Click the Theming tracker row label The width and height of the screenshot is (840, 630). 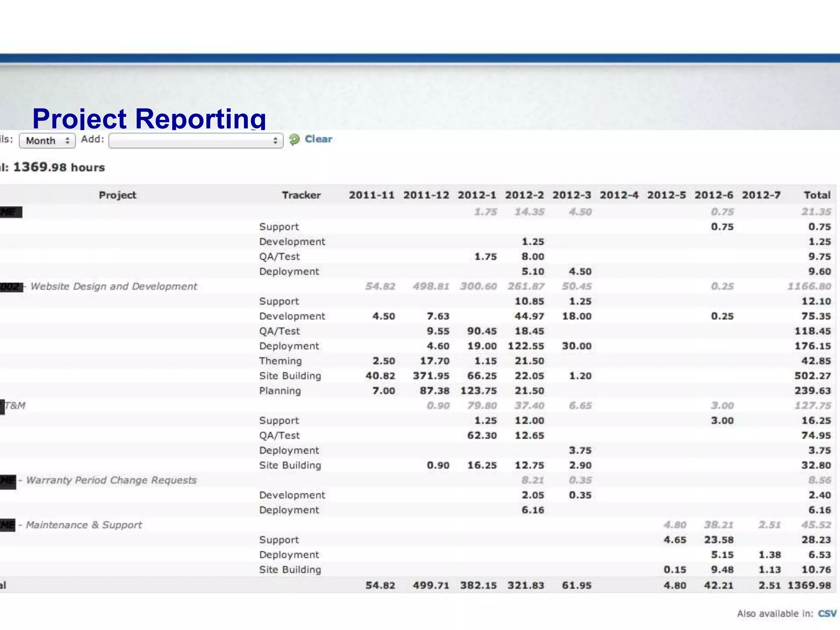(280, 361)
